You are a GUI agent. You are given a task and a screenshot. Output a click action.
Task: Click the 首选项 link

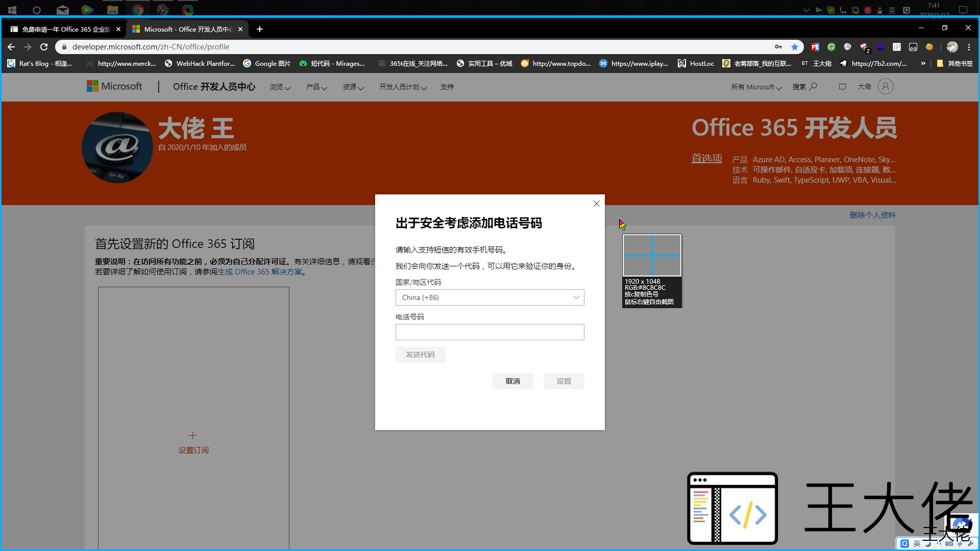pos(706,159)
